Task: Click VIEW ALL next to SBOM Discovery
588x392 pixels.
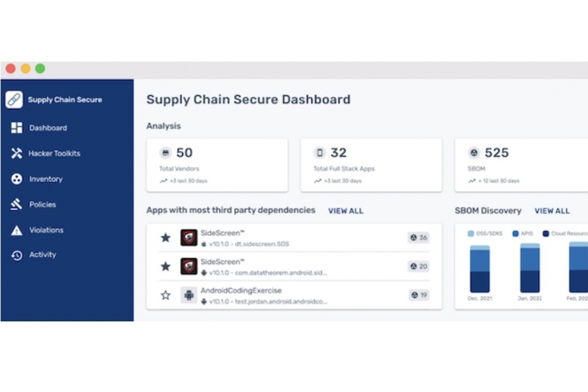Action: click(x=552, y=211)
